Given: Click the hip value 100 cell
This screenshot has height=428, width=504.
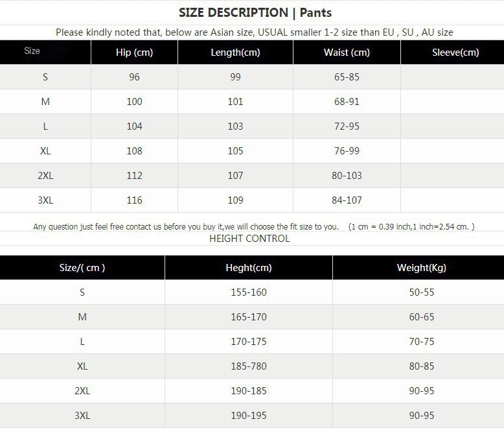Looking at the screenshot, I should coord(134,102).
